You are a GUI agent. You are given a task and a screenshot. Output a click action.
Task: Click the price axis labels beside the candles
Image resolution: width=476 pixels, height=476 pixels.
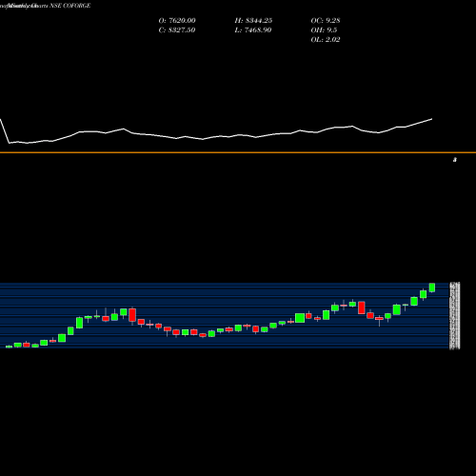[x=455, y=316]
